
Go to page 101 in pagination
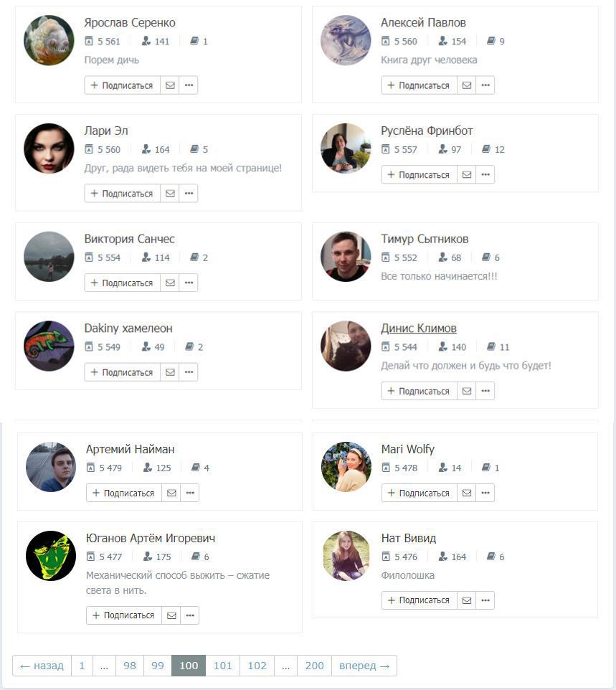click(222, 666)
